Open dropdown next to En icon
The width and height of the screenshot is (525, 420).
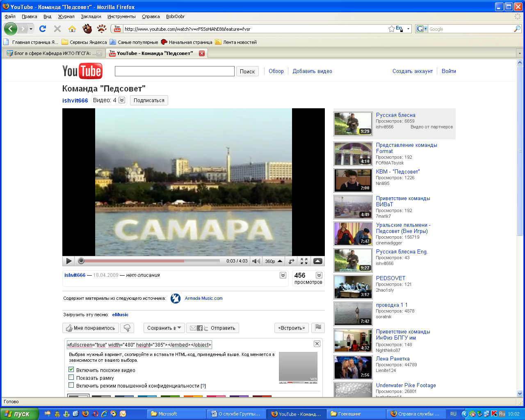coord(408,29)
